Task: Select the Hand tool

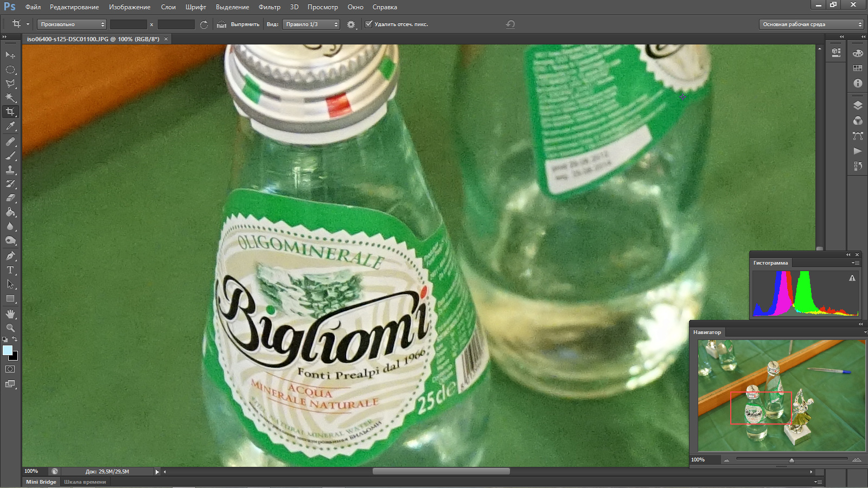Action: 10,314
